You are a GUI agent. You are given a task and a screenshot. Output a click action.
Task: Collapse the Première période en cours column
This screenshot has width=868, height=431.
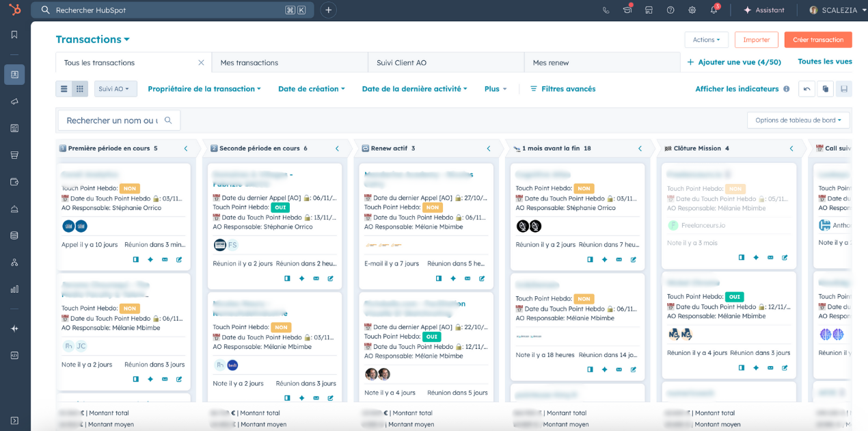[186, 148]
